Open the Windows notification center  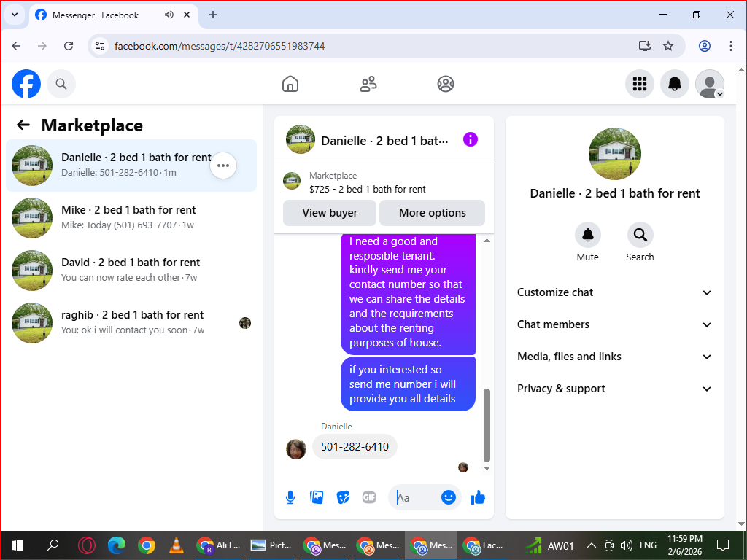(x=723, y=545)
